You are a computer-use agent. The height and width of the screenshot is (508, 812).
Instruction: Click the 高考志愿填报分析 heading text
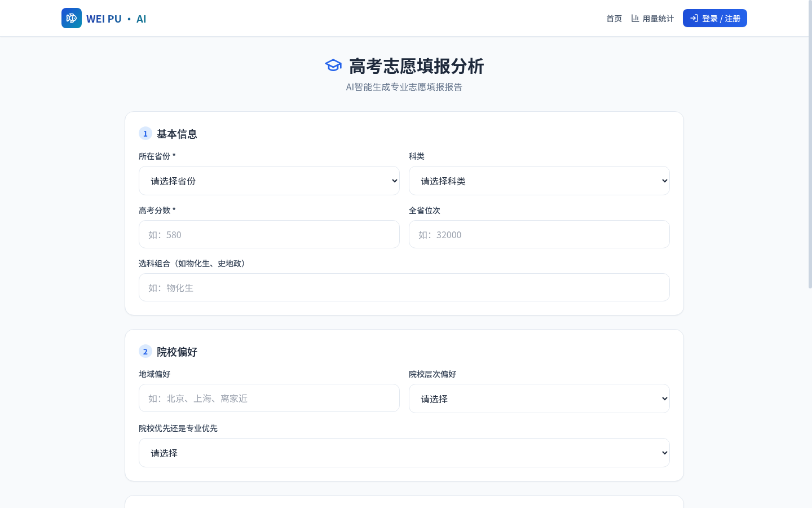[x=417, y=66]
